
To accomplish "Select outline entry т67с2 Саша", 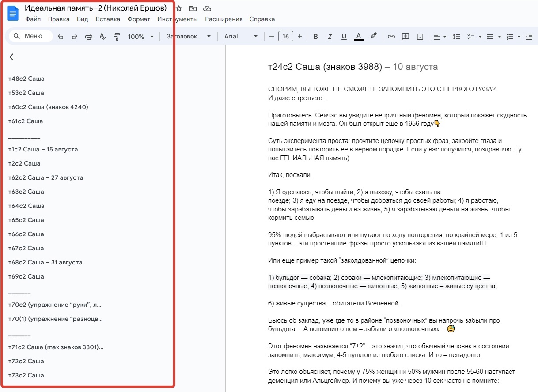I will (27, 248).
